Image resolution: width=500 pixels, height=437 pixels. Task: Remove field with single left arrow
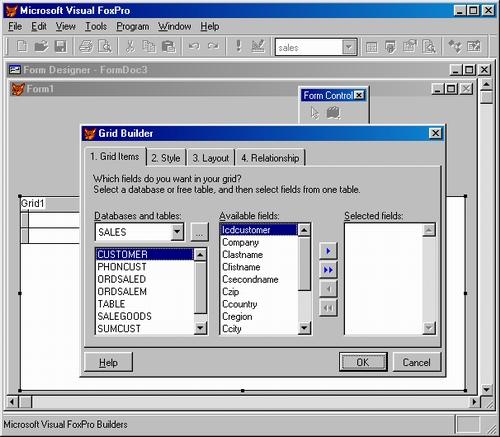(328, 289)
